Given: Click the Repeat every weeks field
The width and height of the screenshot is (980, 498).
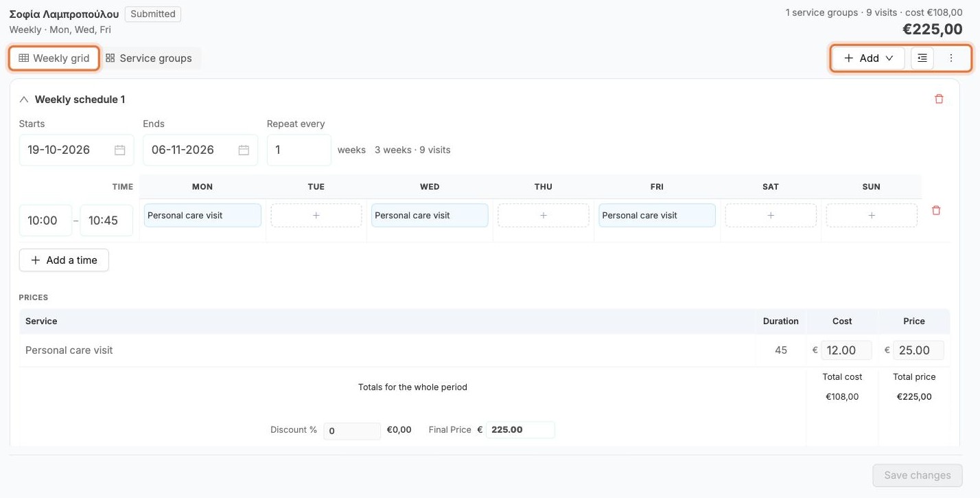Looking at the screenshot, I should tap(299, 150).
